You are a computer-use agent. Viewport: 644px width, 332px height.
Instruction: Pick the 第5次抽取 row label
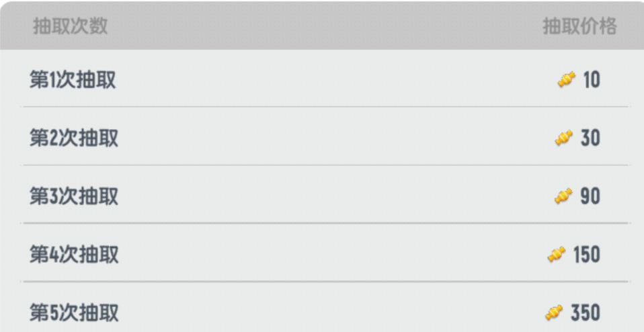[x=74, y=313]
